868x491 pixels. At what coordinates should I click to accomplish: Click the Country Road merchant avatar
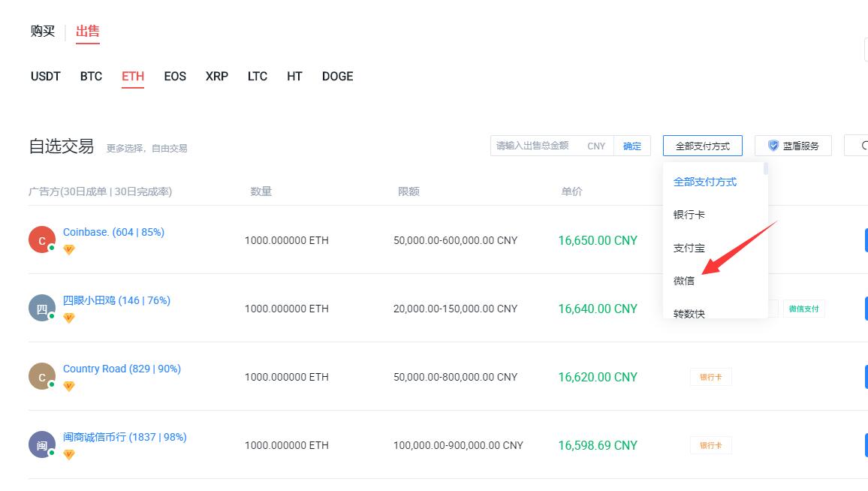point(42,376)
